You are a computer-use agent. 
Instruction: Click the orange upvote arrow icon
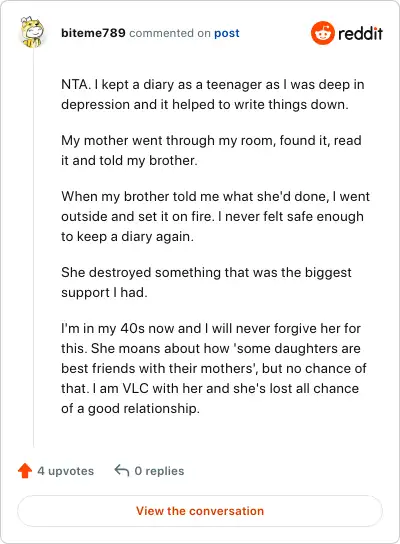pyautogui.click(x=25, y=470)
